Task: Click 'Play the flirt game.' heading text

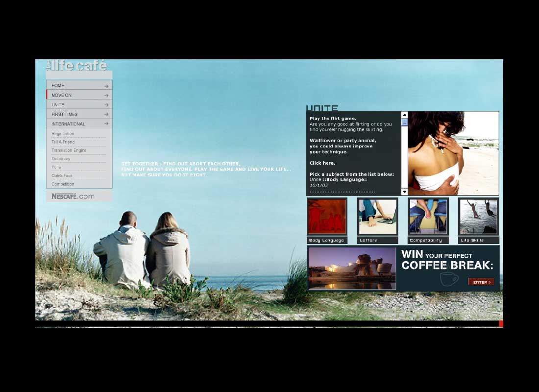Action: click(x=333, y=118)
